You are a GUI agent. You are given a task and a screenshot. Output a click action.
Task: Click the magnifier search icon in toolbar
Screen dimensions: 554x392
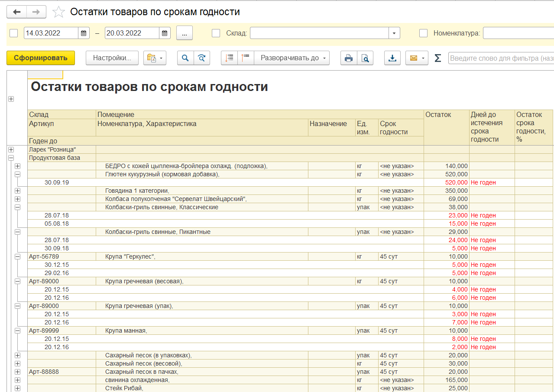click(185, 58)
